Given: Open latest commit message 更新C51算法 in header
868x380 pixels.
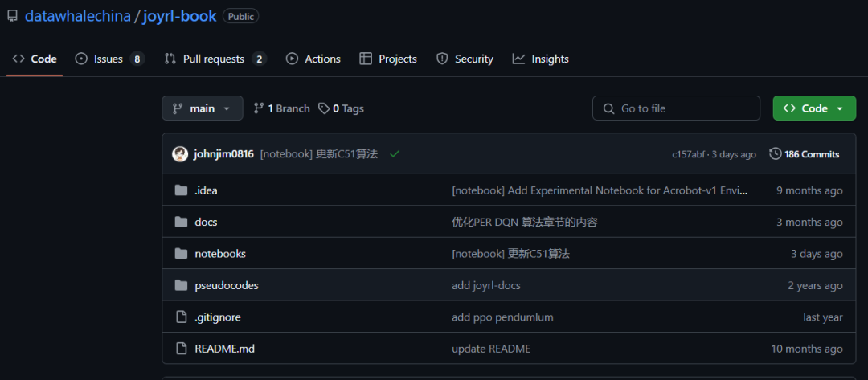Looking at the screenshot, I should pos(319,154).
